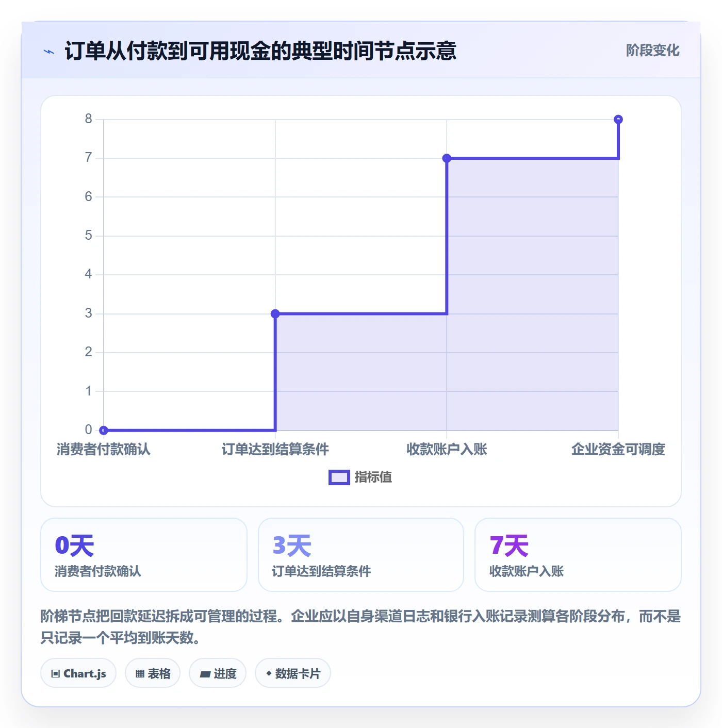Viewport: 722px width, 728px height.
Task: Click the x-axis label 收款账户入账
Action: (447, 450)
